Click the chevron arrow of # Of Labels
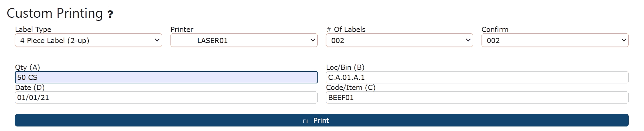Image resolution: width=644 pixels, height=131 pixels. coord(468,40)
